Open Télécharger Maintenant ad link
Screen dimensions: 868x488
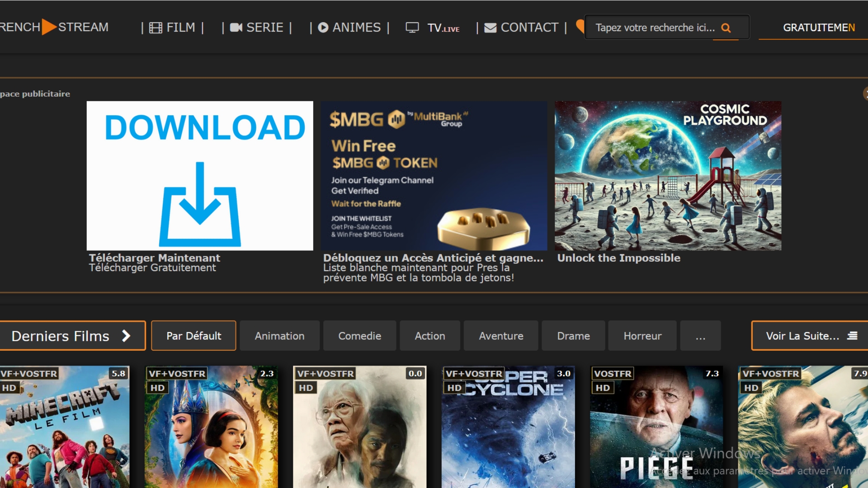point(154,258)
